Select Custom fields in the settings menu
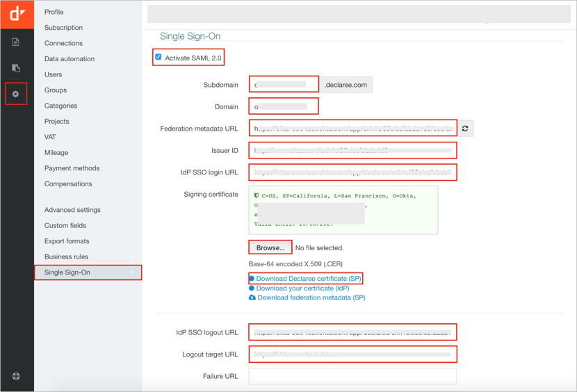 [x=65, y=225]
